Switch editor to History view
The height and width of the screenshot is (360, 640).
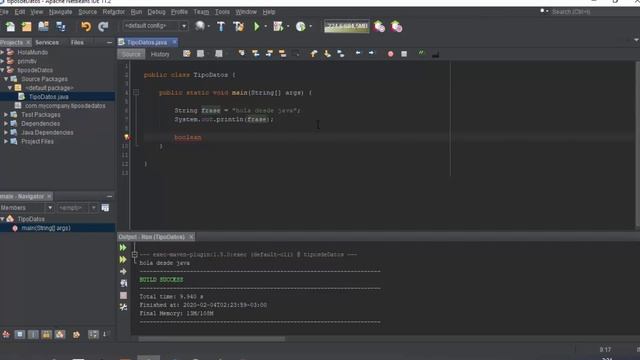160,54
